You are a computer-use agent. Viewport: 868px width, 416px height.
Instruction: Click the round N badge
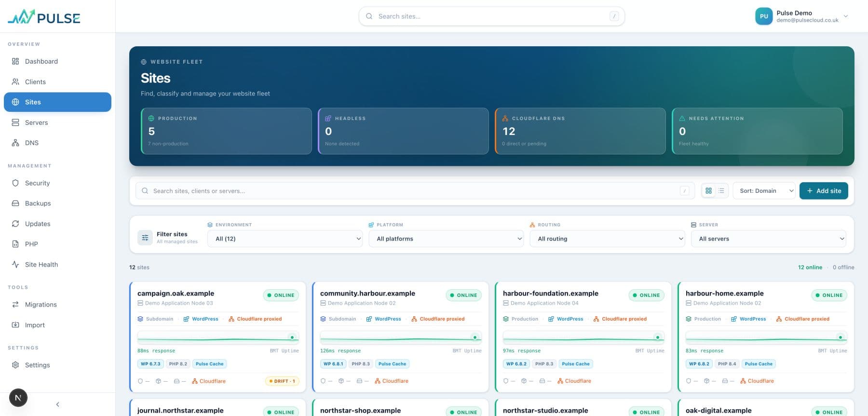(18, 398)
